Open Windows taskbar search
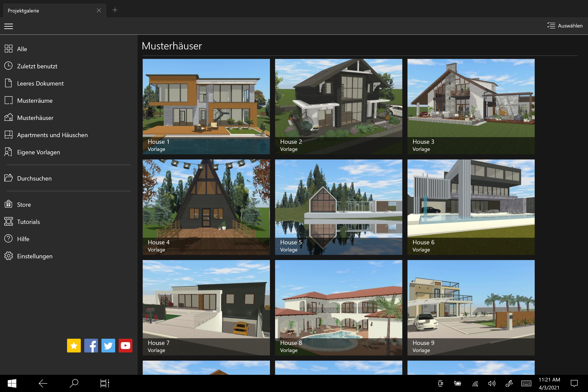Screen dimensions: 588x392 tap(74, 383)
